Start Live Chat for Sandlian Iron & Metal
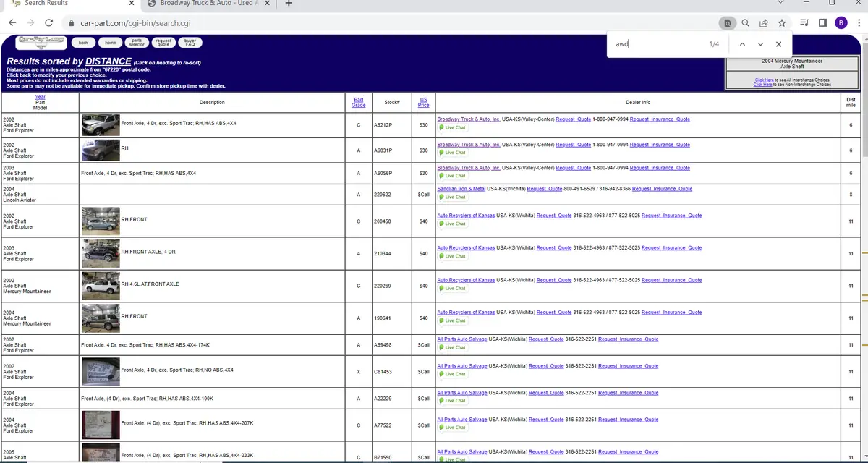Screen dimensions: 868x463 tap(453, 197)
